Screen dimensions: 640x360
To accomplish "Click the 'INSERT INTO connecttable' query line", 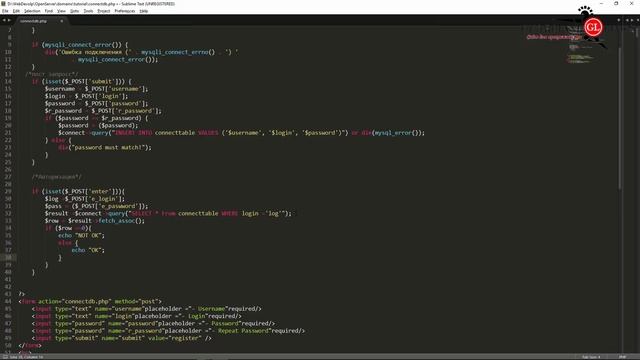I will point(241,133).
